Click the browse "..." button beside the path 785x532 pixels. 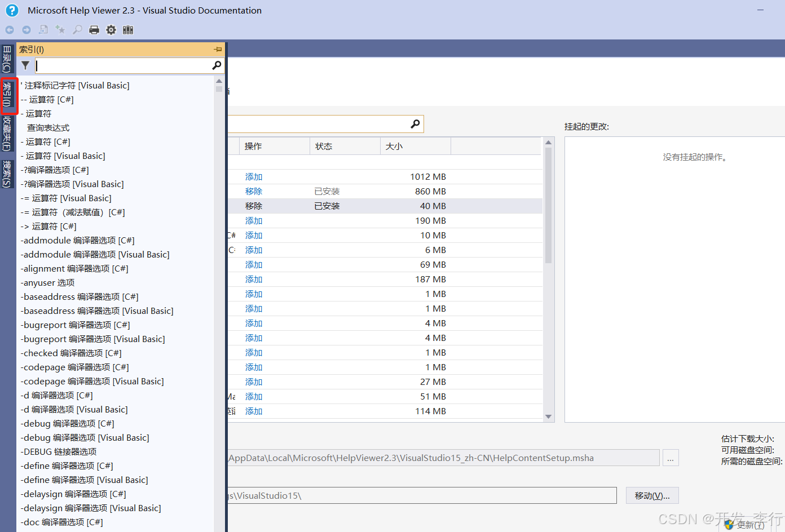671,458
